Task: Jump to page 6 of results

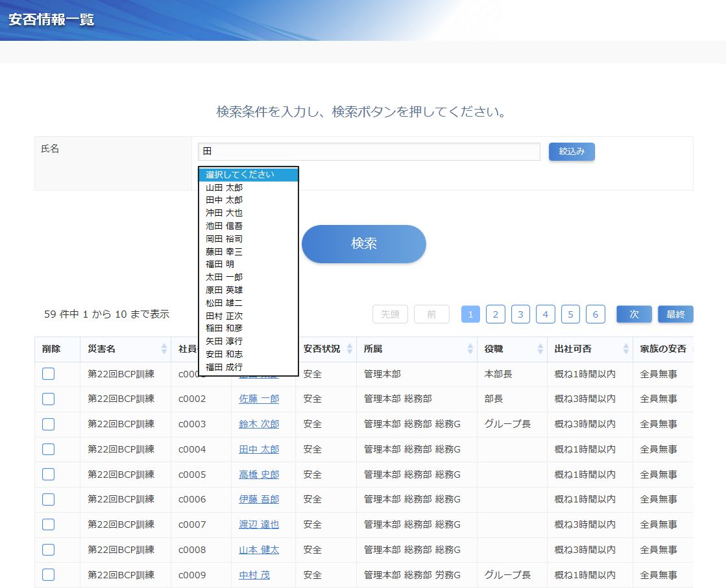Action: click(x=595, y=314)
